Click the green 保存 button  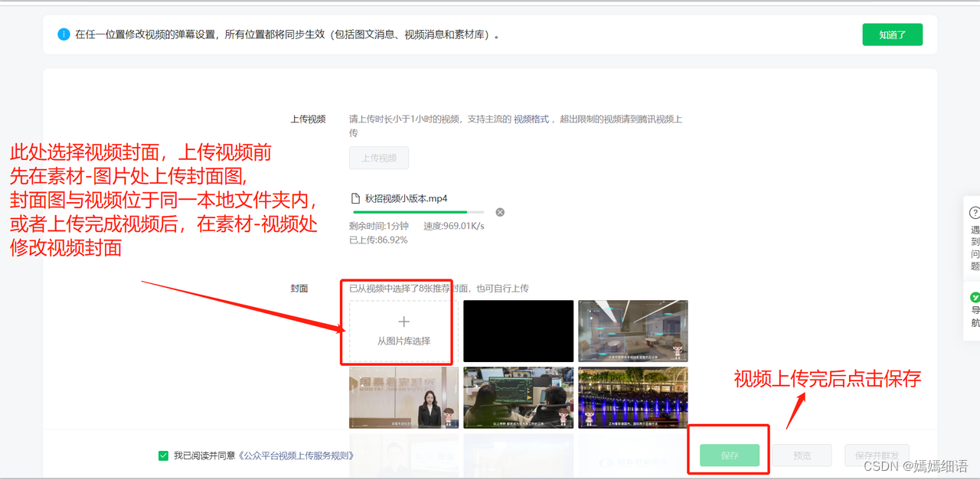click(730, 456)
